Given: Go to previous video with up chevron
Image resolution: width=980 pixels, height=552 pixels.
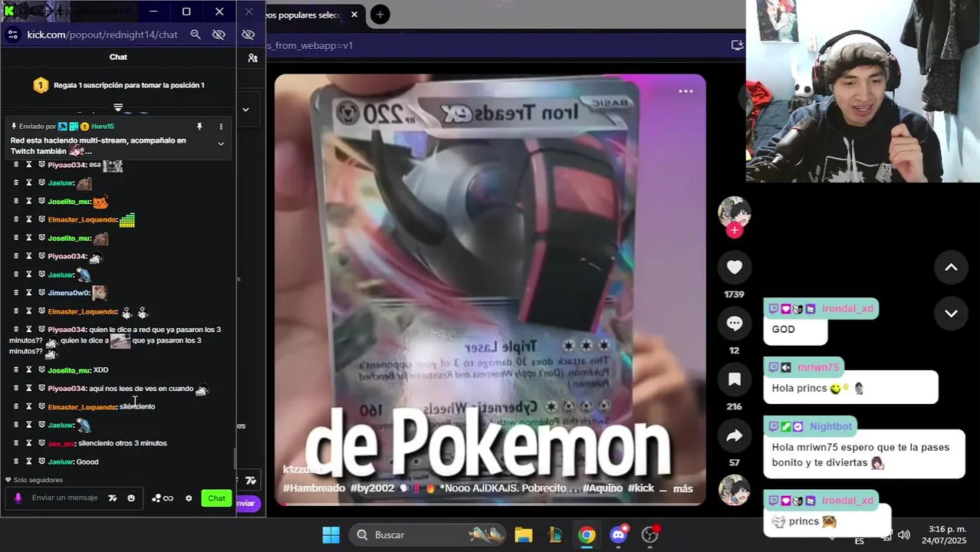Looking at the screenshot, I should 951,268.
